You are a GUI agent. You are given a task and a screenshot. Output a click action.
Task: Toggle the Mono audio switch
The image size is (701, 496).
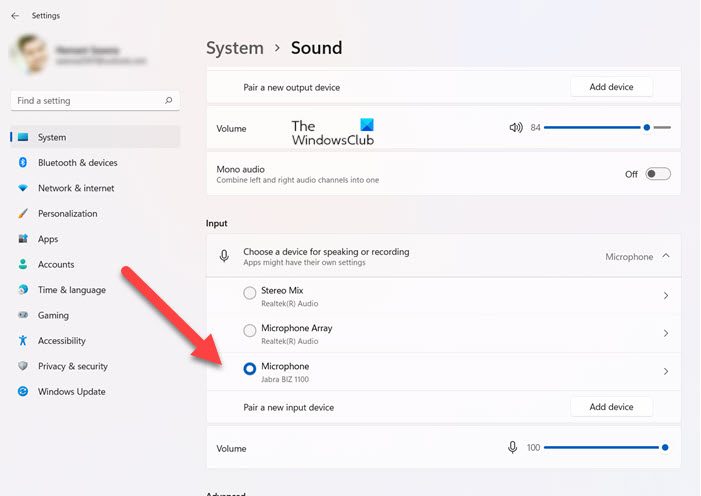[657, 174]
